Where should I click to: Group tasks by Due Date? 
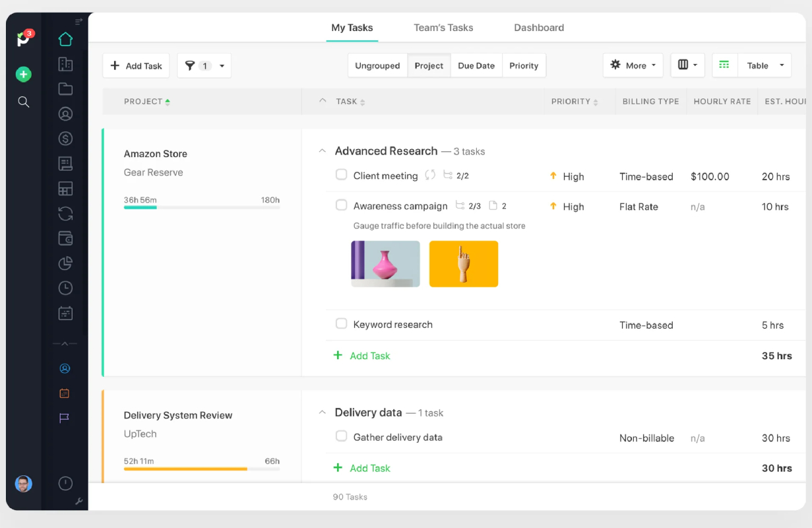click(x=476, y=65)
